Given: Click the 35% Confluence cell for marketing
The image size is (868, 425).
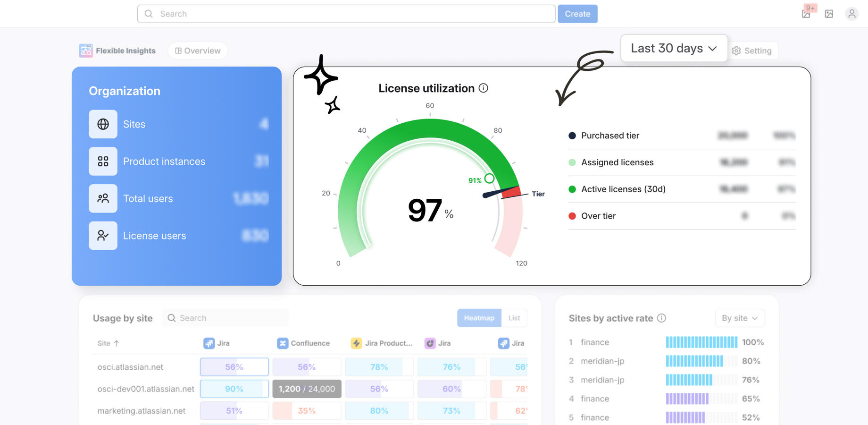Looking at the screenshot, I should (307, 411).
